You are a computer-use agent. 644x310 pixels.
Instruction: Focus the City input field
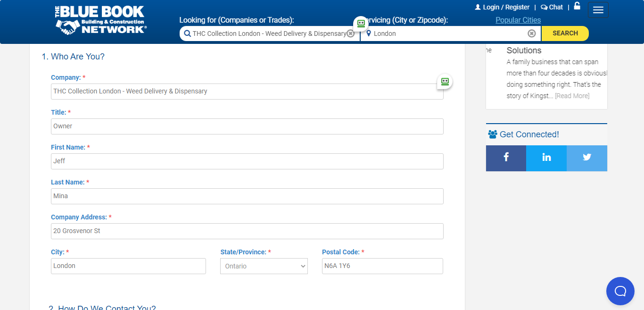coord(128,266)
